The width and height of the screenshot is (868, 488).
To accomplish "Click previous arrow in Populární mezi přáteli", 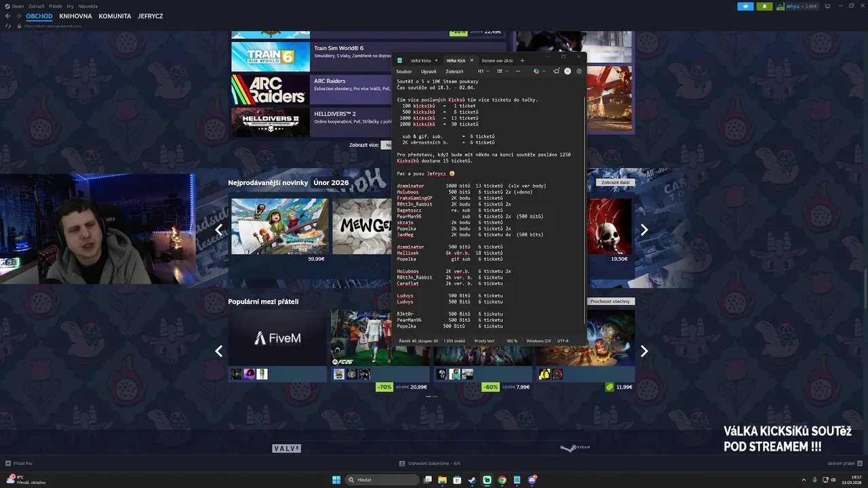I will [x=219, y=350].
